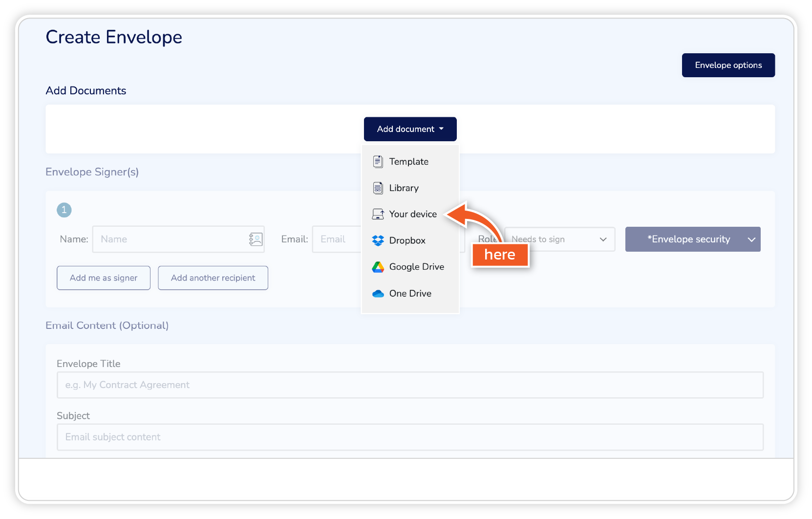812x519 pixels.
Task: Click the Library document icon
Action: click(x=378, y=188)
